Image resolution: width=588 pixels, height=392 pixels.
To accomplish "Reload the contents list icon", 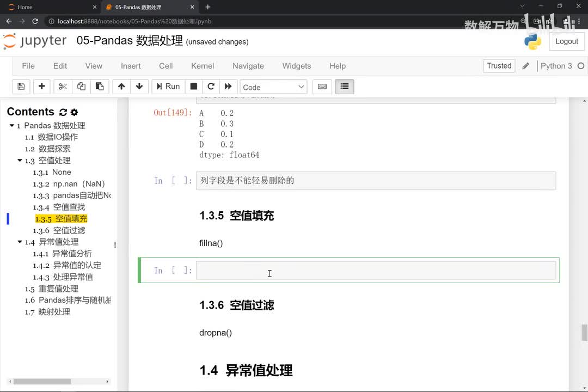I will coord(63,112).
